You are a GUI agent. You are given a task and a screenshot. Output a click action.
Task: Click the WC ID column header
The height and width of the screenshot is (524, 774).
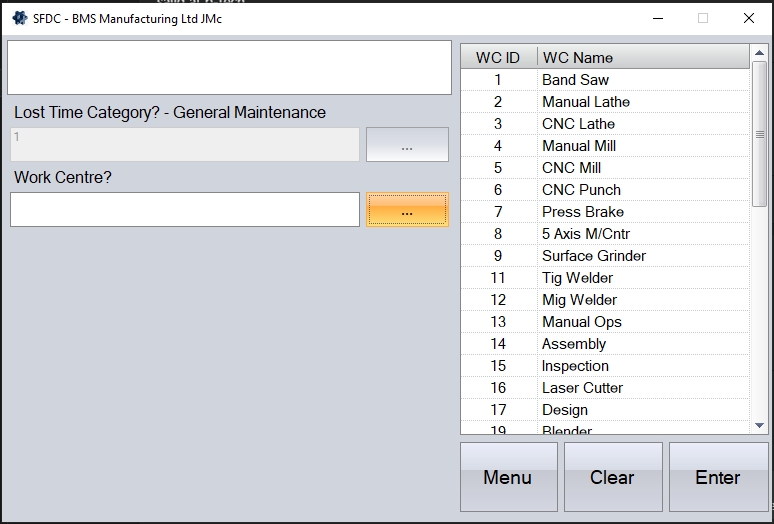498,57
